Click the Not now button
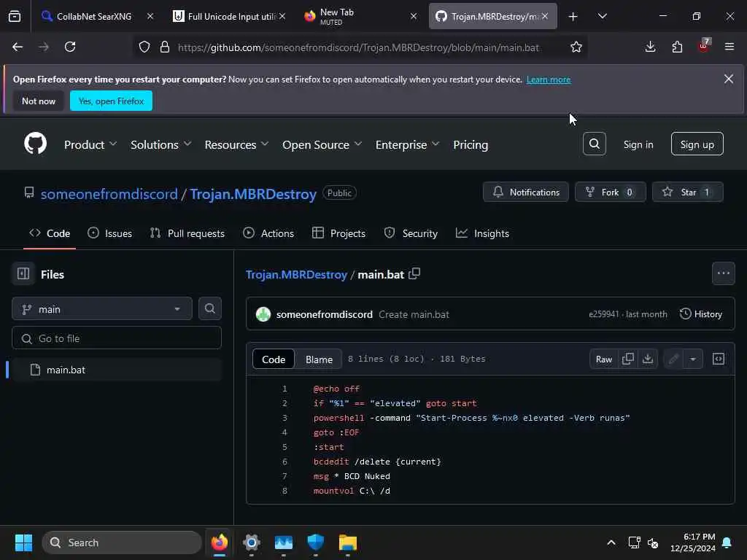747x560 pixels. click(x=39, y=101)
